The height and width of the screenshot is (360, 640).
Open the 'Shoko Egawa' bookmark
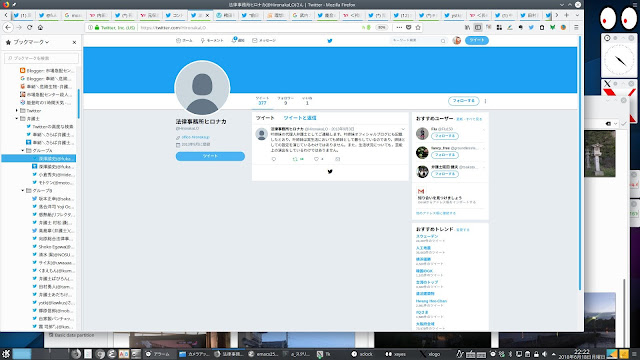pyautogui.click(x=53, y=247)
